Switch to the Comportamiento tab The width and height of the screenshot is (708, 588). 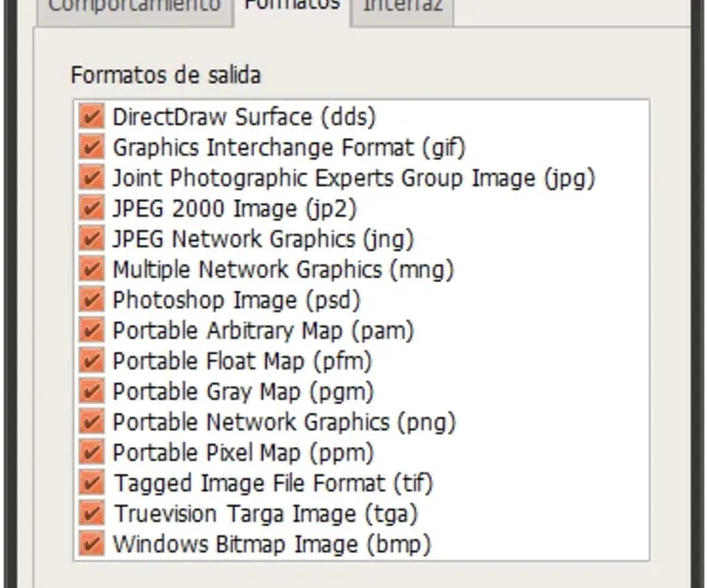pos(134,6)
